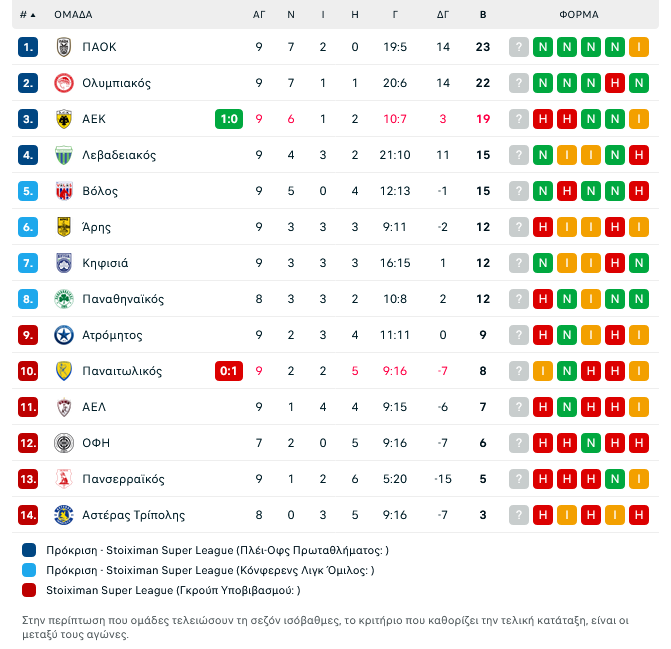Sort standings by points (Β) column
Screen dimensions: 671x649
pyautogui.click(x=483, y=15)
